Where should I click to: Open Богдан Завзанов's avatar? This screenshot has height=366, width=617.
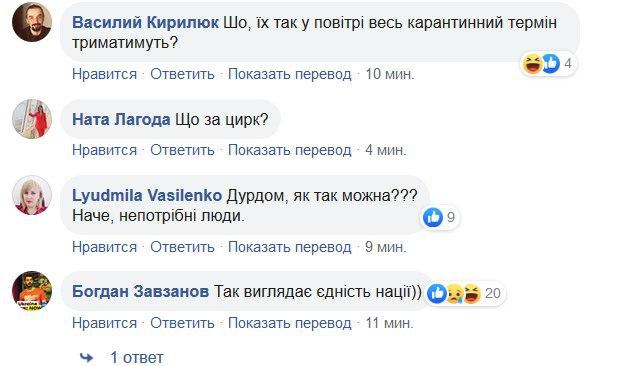point(32,291)
